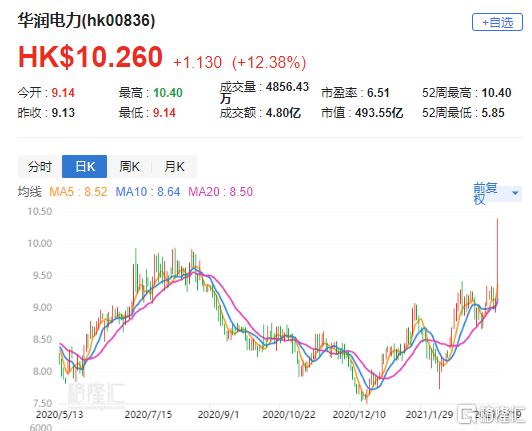
Task: Select the 日K tab
Action: 84,167
